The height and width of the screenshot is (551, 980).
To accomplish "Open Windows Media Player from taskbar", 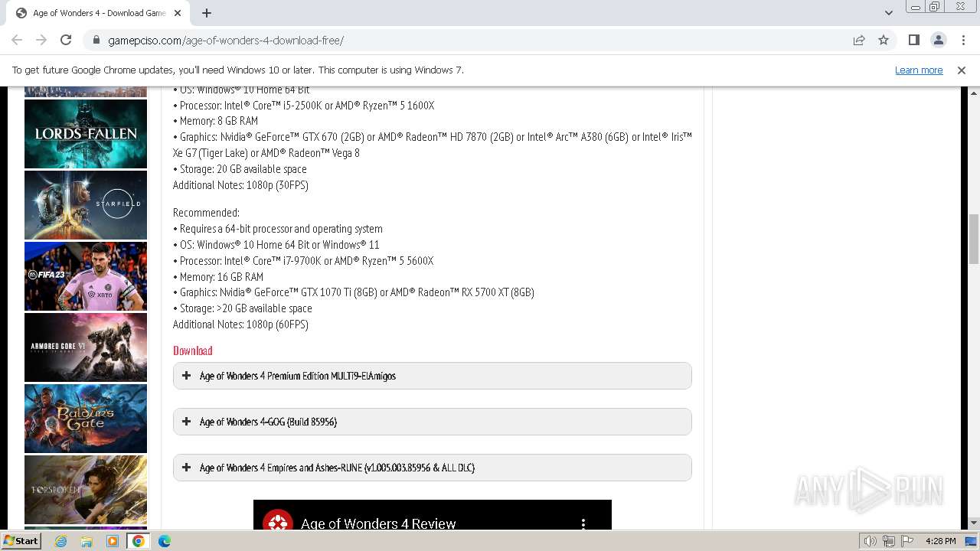I will point(113,541).
